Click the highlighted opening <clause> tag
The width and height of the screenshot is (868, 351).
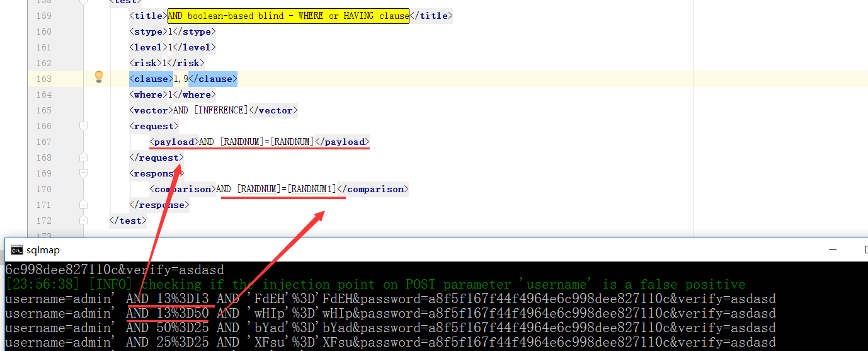point(151,79)
